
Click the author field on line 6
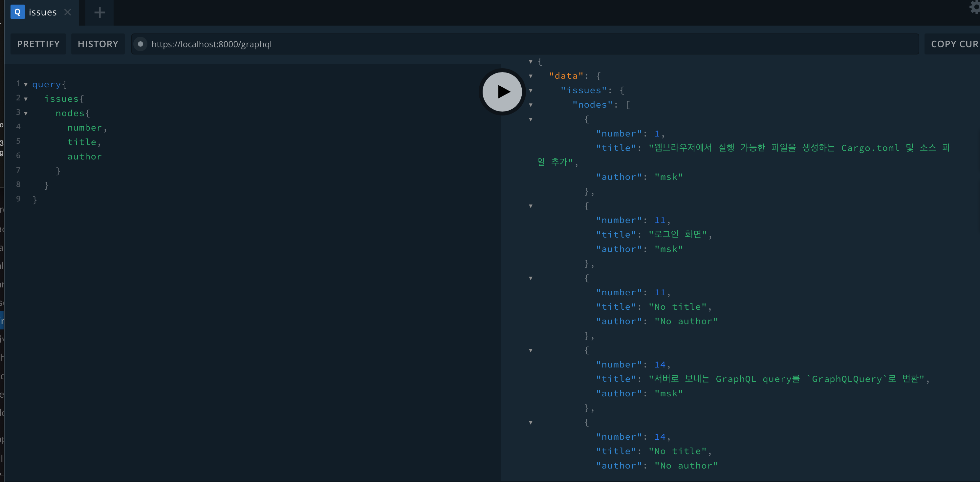84,157
